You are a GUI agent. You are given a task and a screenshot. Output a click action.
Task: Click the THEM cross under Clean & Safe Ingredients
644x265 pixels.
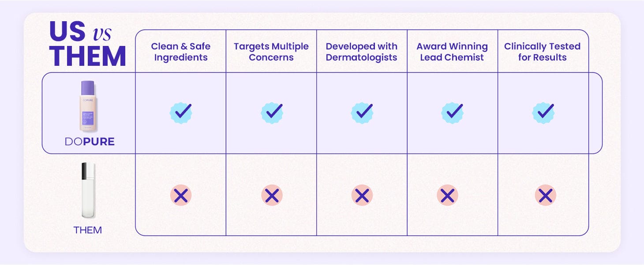click(181, 195)
